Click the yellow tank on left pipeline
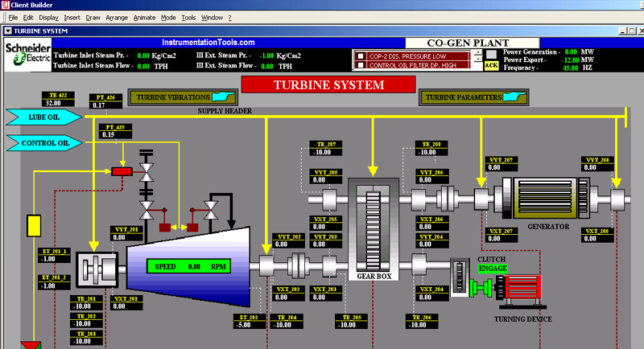Screen dimensions: 644x349 [34, 225]
